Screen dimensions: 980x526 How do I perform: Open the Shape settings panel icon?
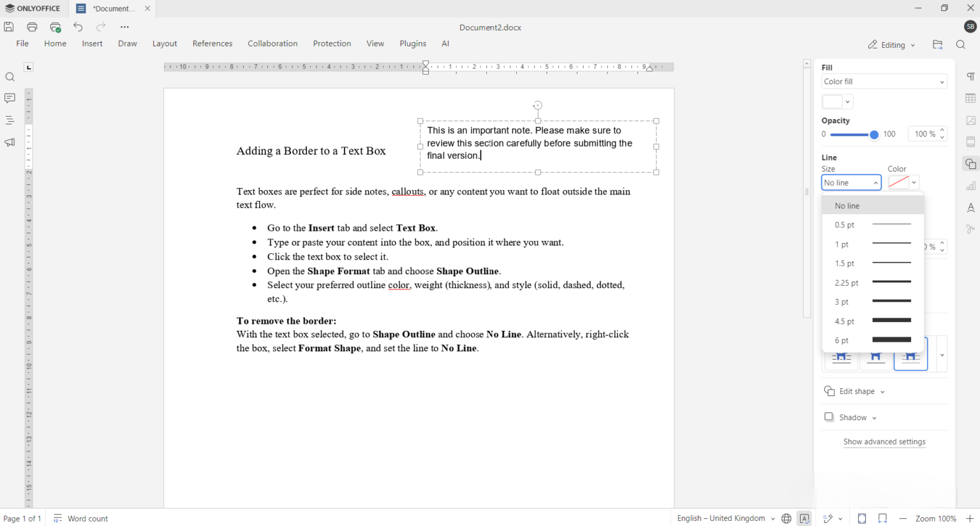(970, 164)
